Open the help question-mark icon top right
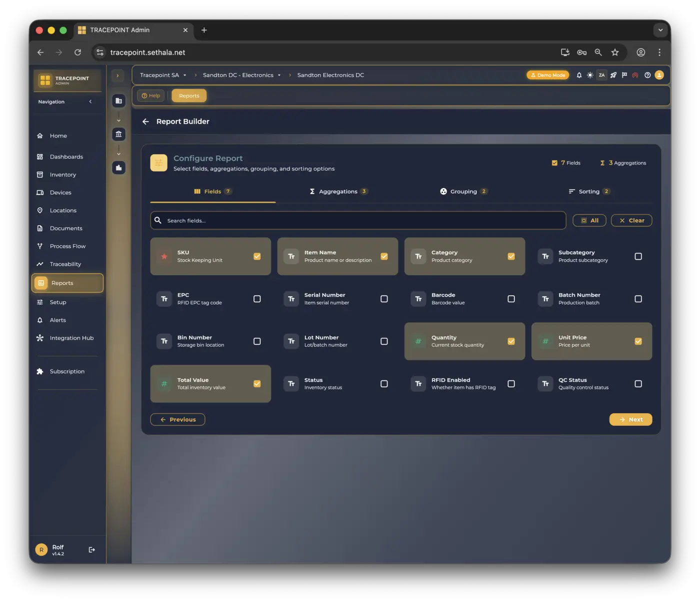700x602 pixels. tap(647, 75)
